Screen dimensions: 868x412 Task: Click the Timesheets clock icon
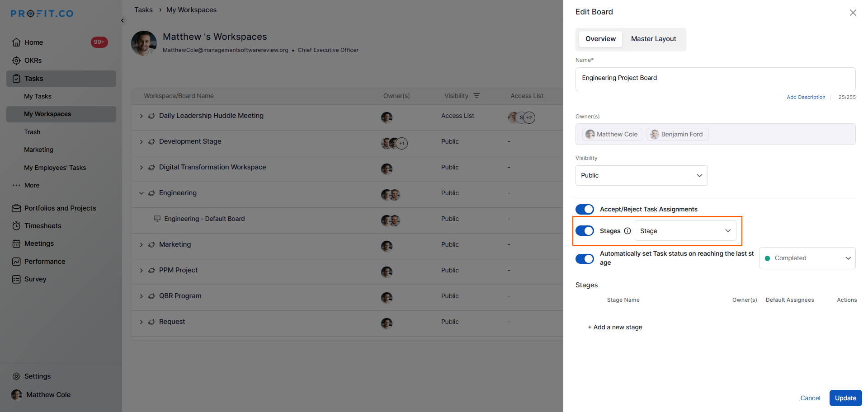[x=16, y=226]
